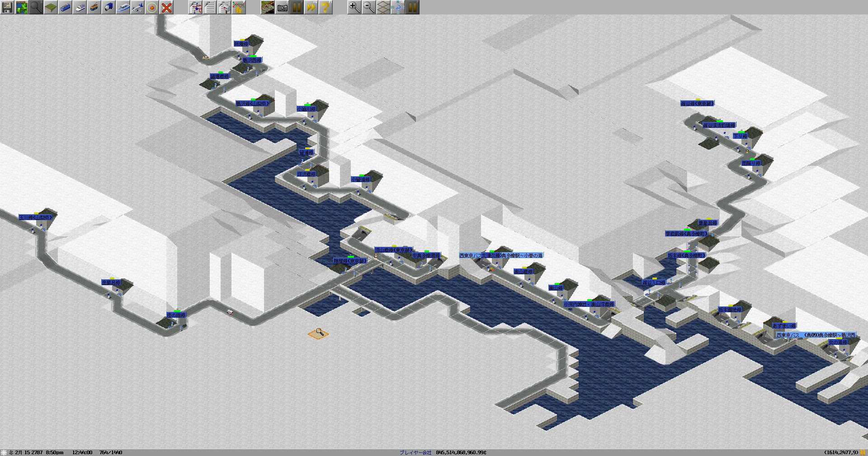Image resolution: width=868 pixels, height=456 pixels.
Task: Select the station label 坂本園地停
Action: (730, 310)
